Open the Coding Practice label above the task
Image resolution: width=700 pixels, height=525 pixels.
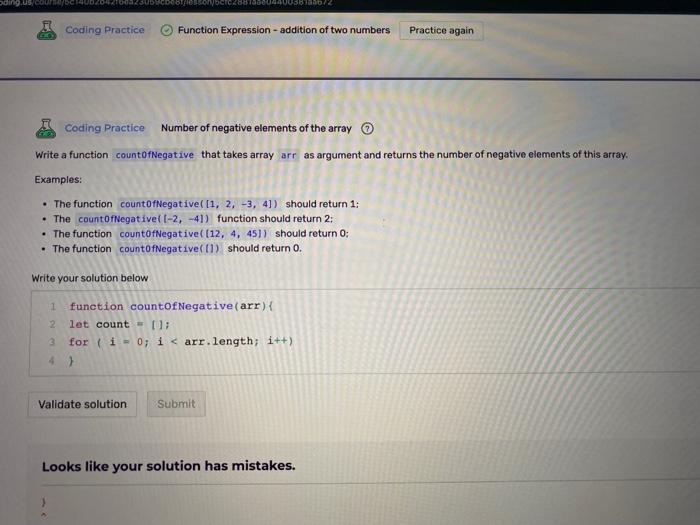[x=104, y=128]
